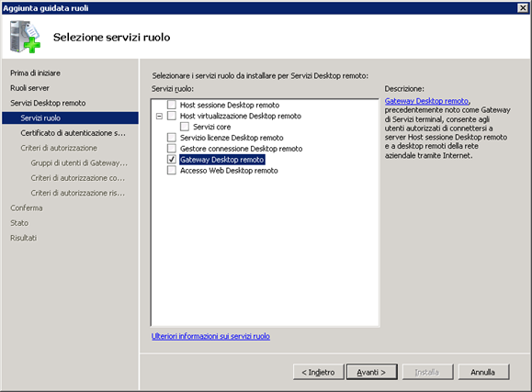The height and width of the screenshot is (392, 532).
Task: Cancel the wizard with Annulla
Action: 483,372
